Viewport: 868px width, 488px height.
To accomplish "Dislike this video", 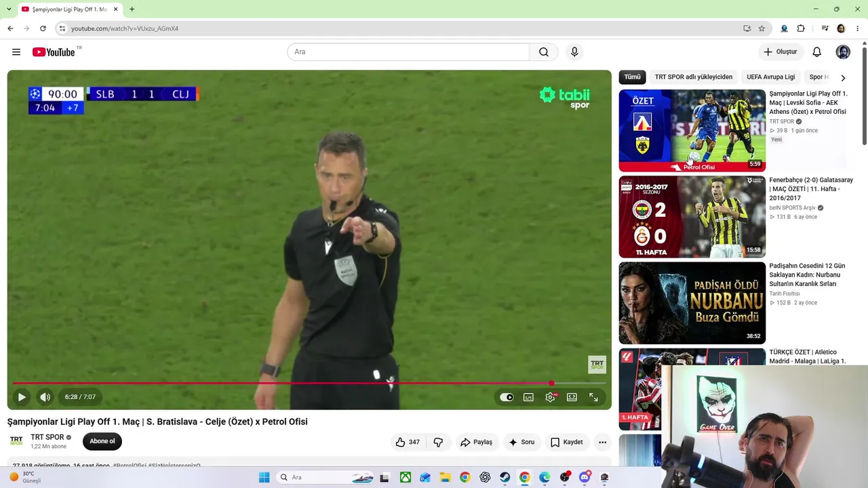I will tap(438, 442).
